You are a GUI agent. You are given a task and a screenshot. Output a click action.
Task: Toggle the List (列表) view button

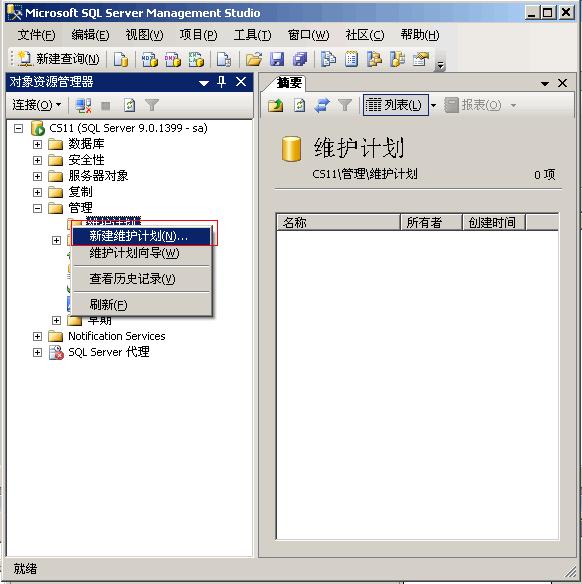395,105
